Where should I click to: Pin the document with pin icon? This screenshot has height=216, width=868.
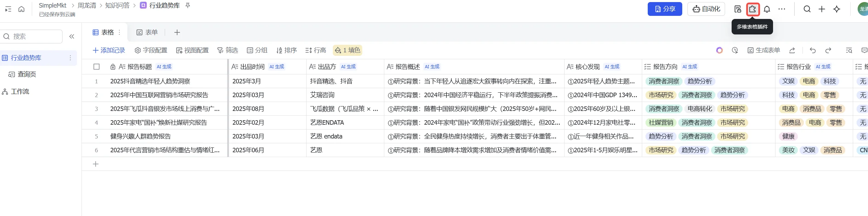(188, 6)
